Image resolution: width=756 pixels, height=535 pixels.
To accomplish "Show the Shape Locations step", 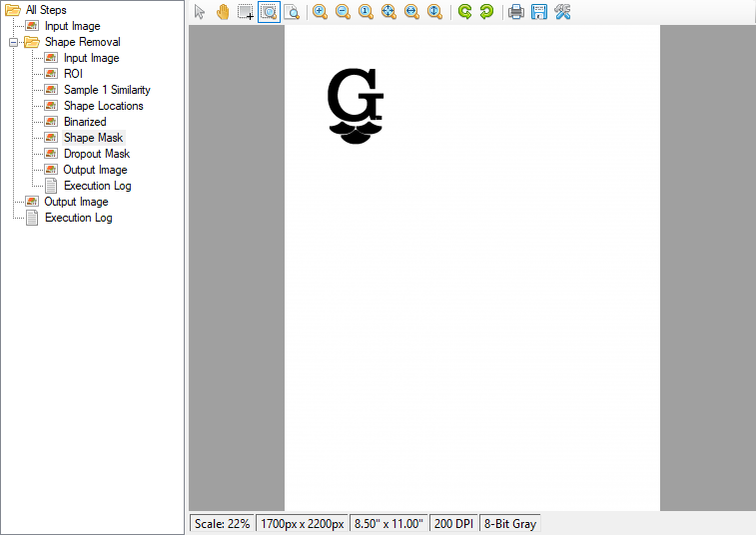I will tap(103, 106).
